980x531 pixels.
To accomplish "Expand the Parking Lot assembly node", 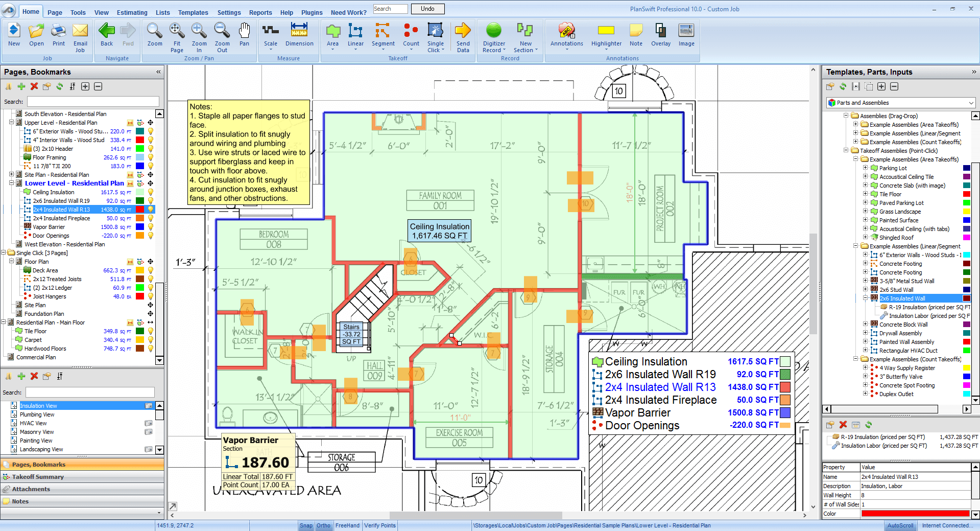I will point(865,168).
